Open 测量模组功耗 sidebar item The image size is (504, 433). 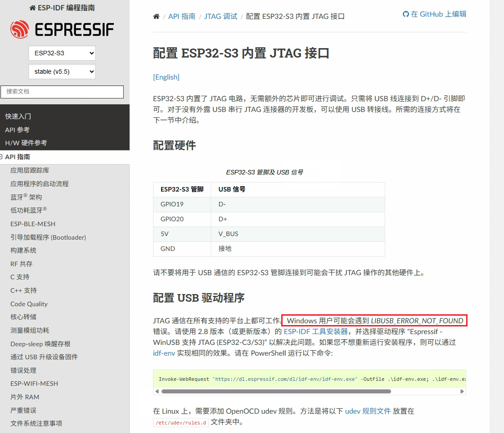[x=30, y=330]
